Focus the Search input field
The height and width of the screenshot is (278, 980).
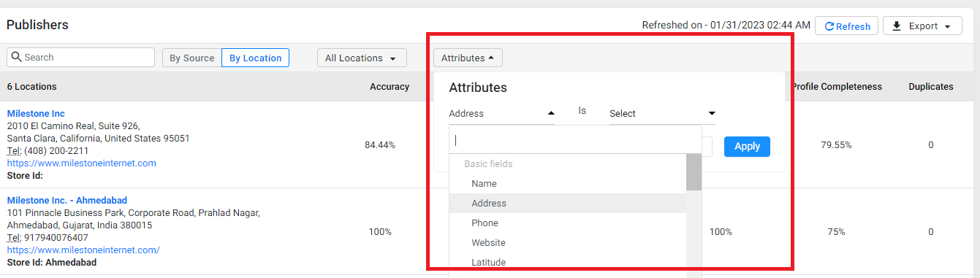point(80,57)
